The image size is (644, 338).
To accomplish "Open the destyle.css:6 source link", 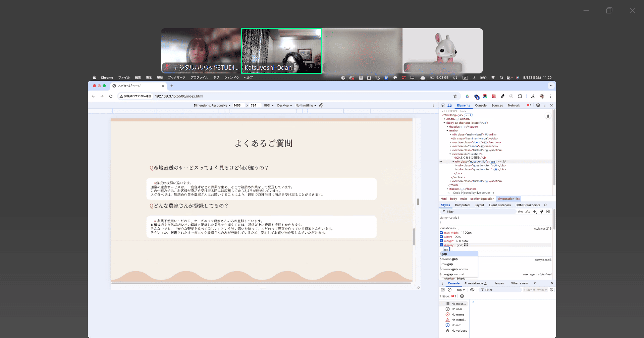I will coord(543,260).
